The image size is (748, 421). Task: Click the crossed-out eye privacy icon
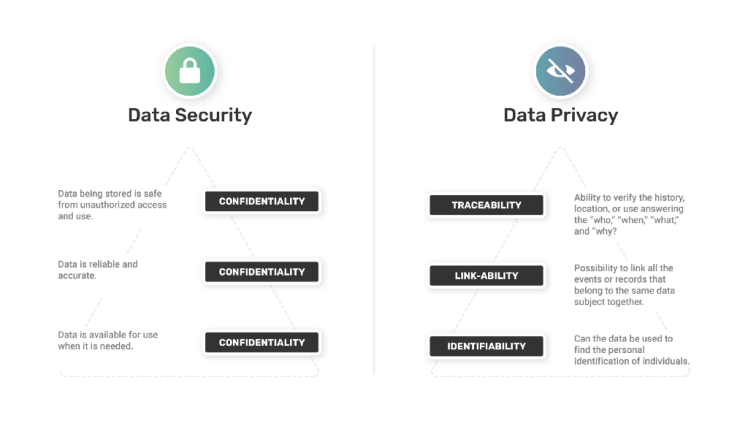[x=560, y=70]
